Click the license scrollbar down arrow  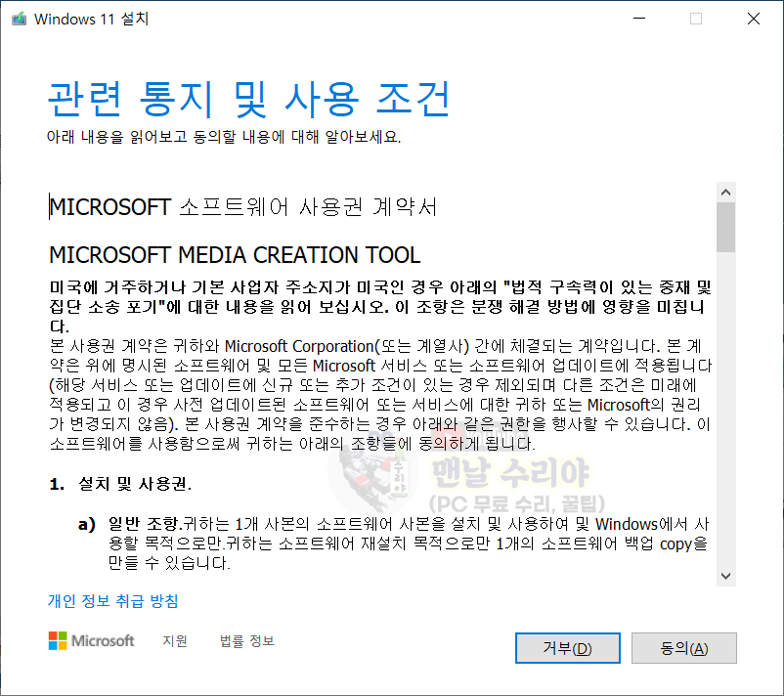tap(726, 576)
